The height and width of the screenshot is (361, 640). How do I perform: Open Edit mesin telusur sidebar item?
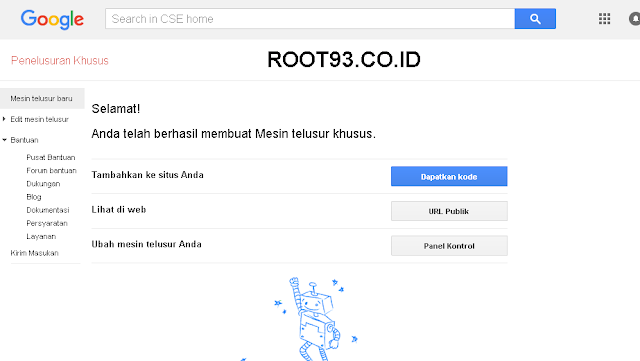click(39, 119)
